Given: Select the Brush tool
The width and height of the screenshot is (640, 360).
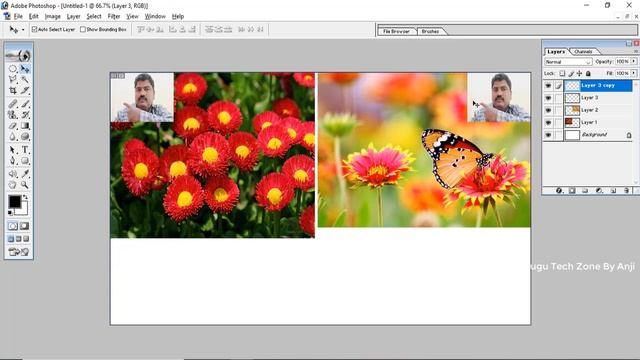Looking at the screenshot, I should point(25,104).
